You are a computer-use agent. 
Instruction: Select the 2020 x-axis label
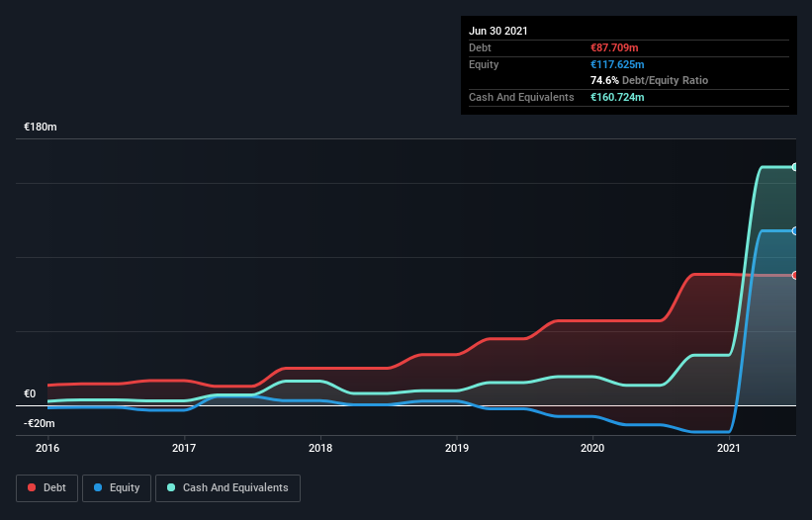pos(592,448)
